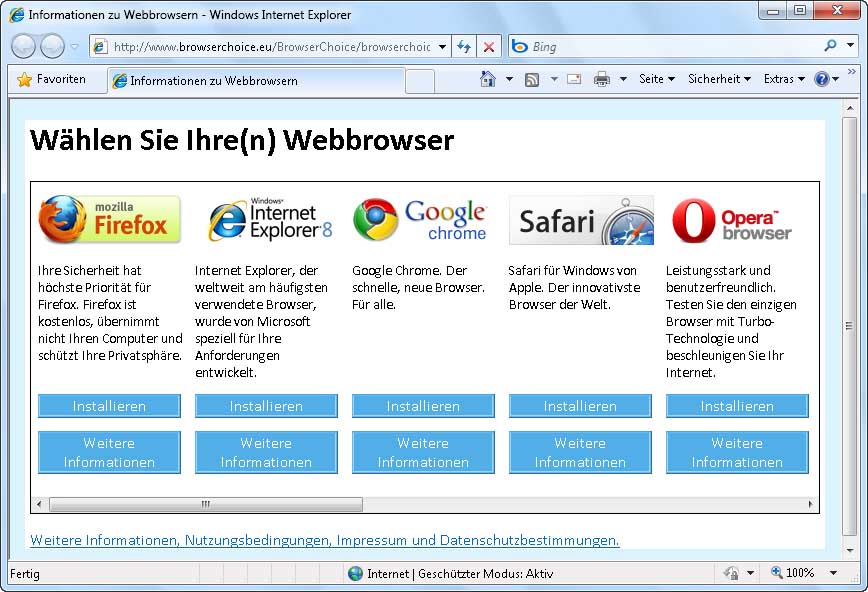Expand the address bar URL dropdown
The width and height of the screenshot is (868, 592).
click(x=443, y=47)
